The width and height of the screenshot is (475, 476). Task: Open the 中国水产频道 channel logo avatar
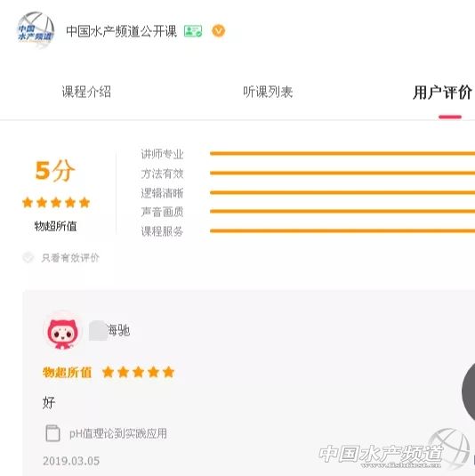click(x=36, y=30)
